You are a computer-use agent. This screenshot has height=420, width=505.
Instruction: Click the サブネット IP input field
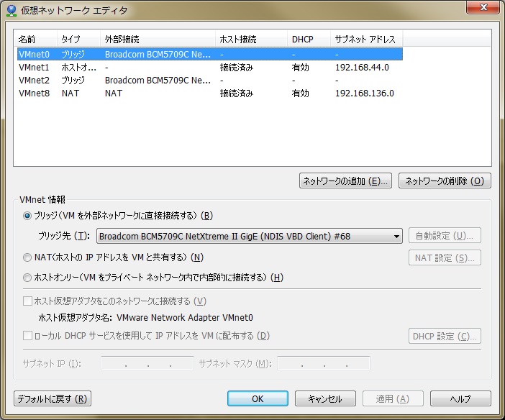pyautogui.click(x=147, y=363)
